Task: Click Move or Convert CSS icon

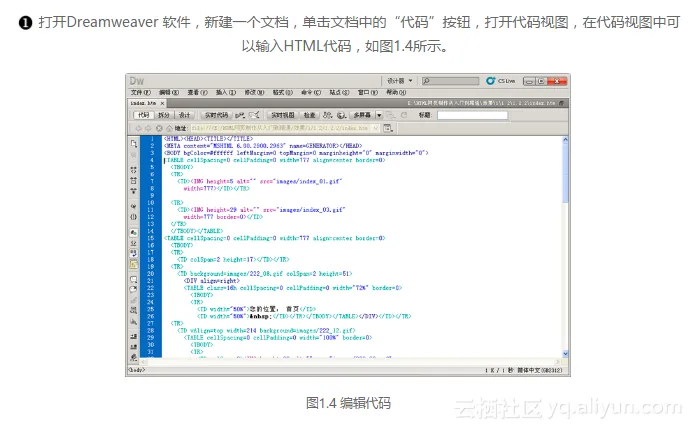Action: [134, 322]
